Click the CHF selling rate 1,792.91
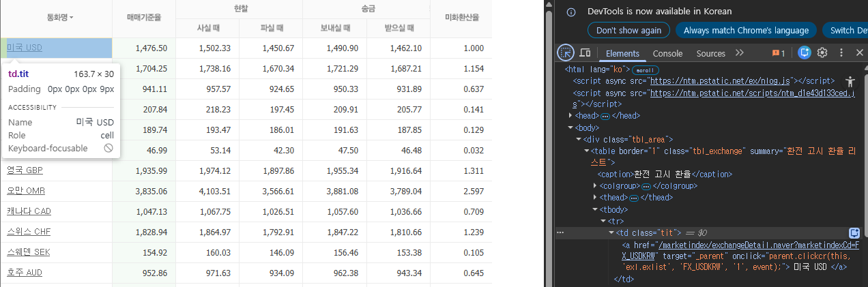 [278, 232]
